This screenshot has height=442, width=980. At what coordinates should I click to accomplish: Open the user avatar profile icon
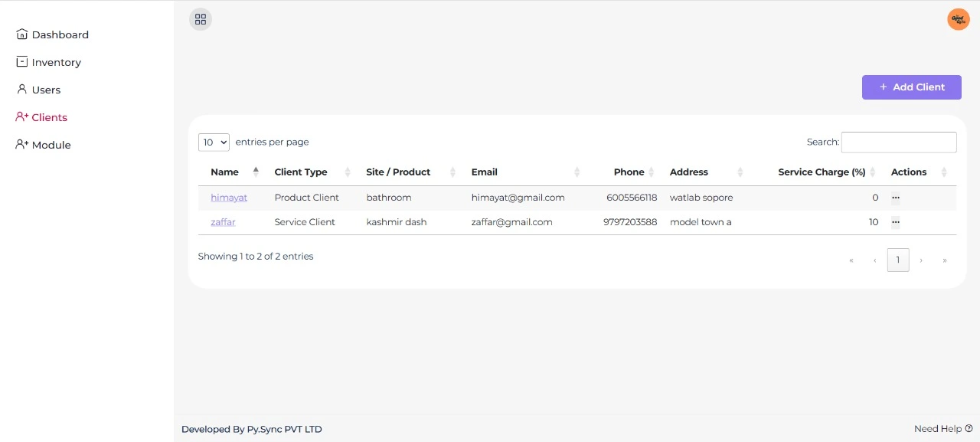pyautogui.click(x=958, y=19)
